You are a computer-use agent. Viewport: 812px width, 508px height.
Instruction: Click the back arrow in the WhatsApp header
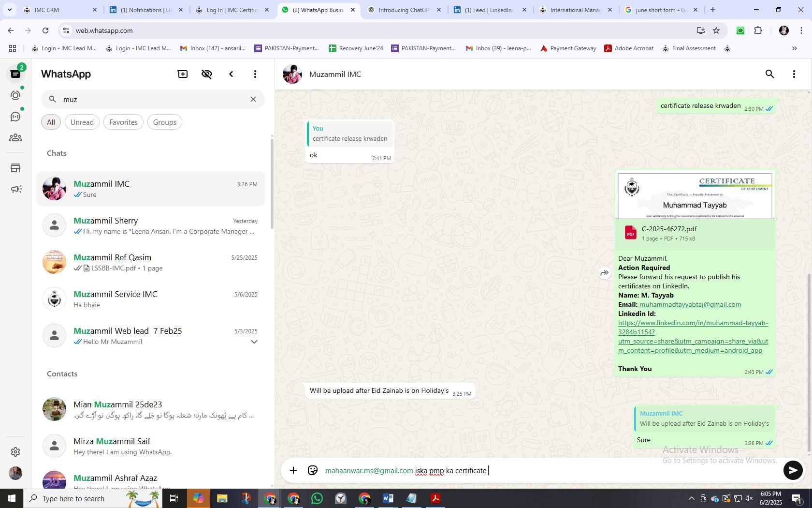[x=231, y=74]
